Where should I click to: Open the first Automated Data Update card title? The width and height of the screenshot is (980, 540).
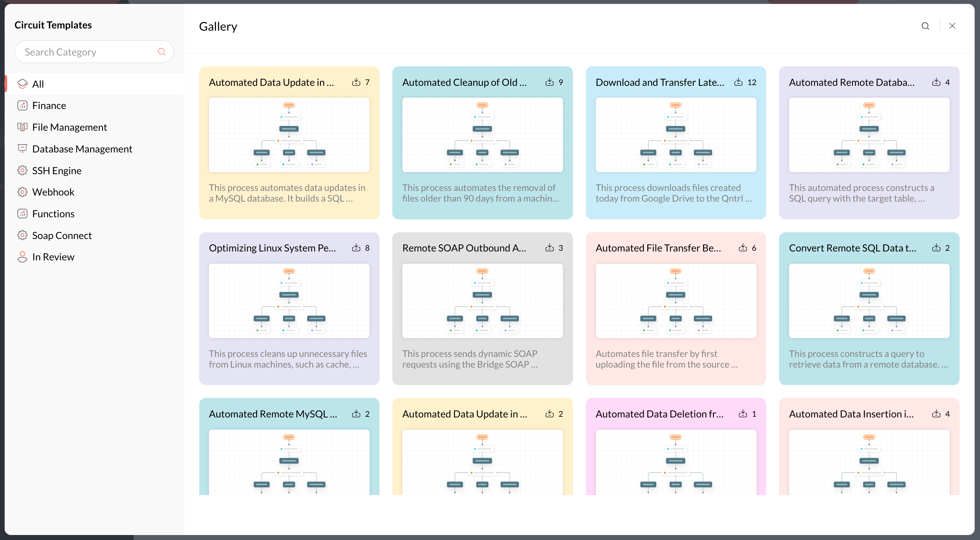coord(271,82)
